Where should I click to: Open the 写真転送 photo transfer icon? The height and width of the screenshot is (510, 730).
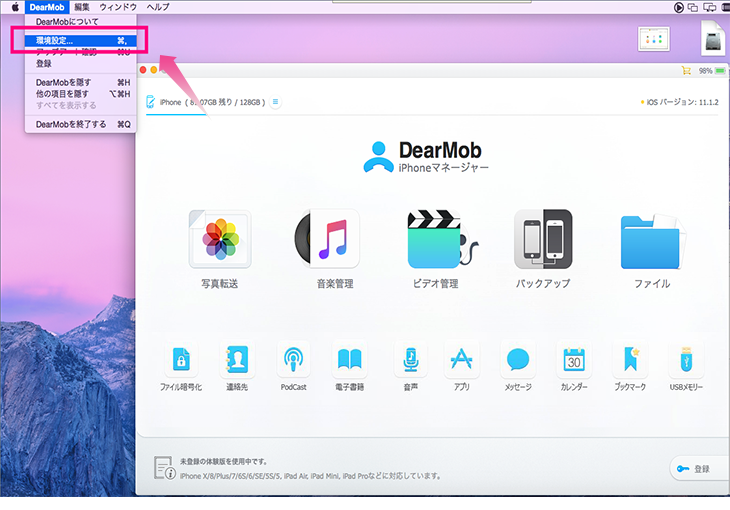point(220,239)
